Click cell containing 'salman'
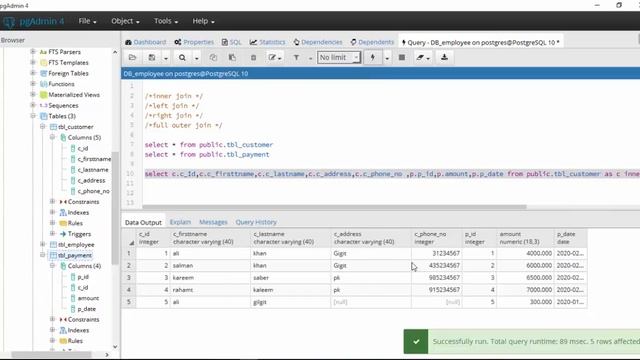This screenshot has width=640, height=360. [210, 265]
